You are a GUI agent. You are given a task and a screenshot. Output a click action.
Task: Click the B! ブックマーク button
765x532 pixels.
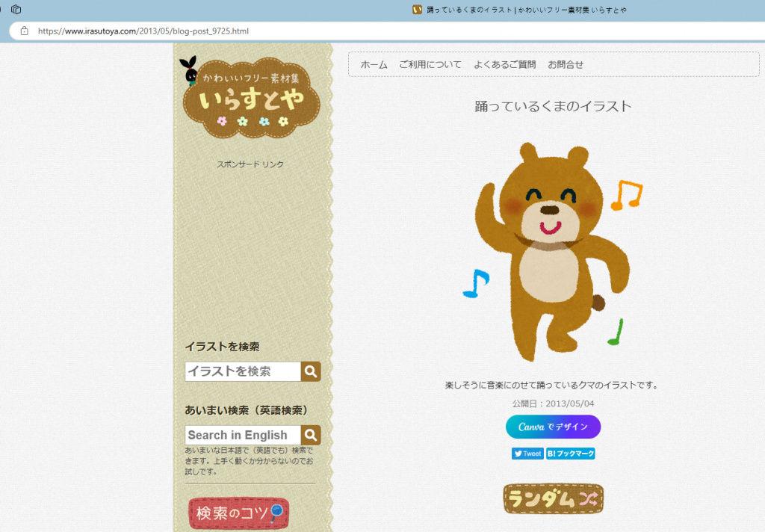pyautogui.click(x=570, y=454)
